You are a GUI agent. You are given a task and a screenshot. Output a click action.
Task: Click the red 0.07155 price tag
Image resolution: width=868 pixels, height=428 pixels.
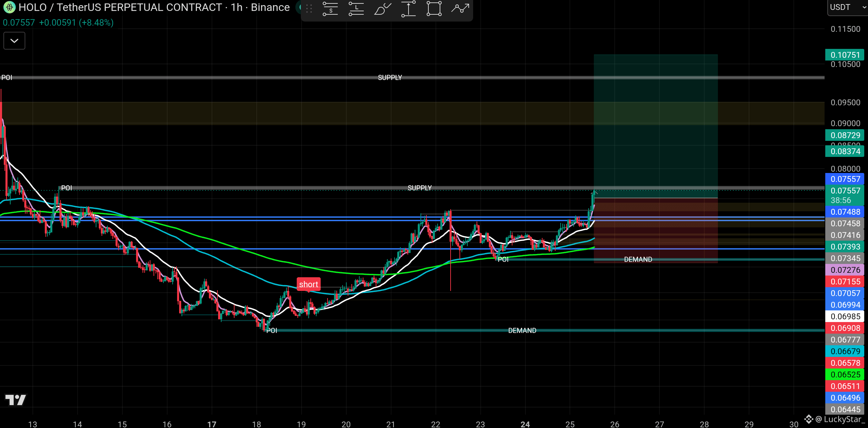click(x=845, y=282)
